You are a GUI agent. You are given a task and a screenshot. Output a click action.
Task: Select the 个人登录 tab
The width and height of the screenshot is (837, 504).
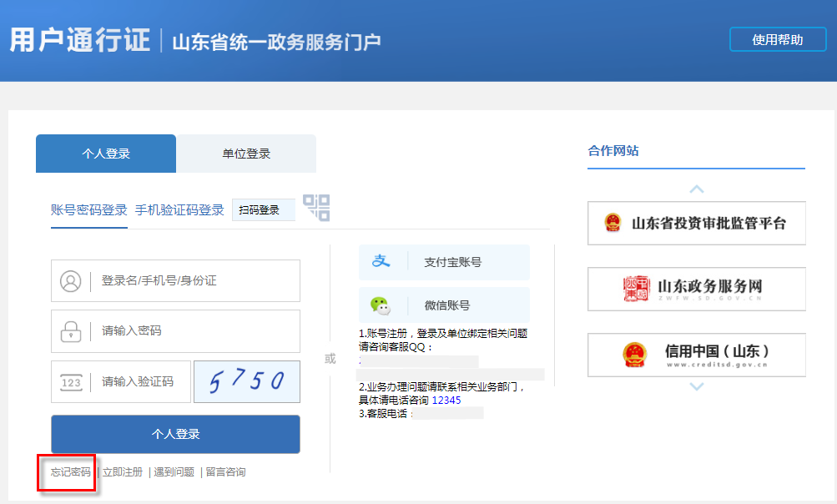[106, 154]
